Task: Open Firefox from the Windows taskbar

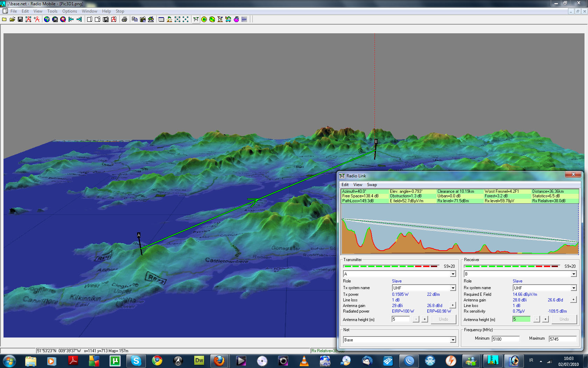Action: click(x=219, y=360)
